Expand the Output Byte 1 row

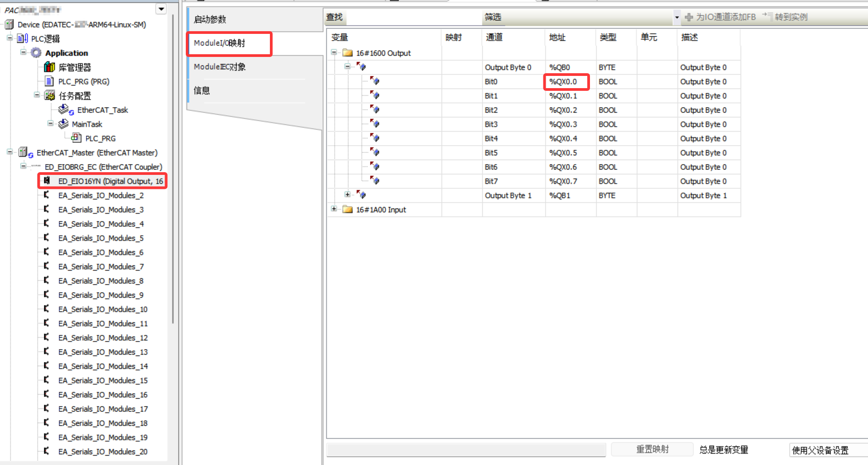(347, 195)
